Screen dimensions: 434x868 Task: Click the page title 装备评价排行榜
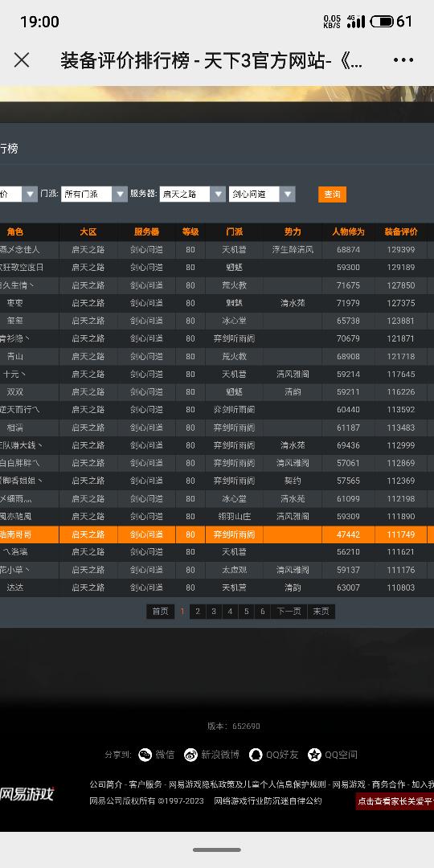(x=125, y=59)
